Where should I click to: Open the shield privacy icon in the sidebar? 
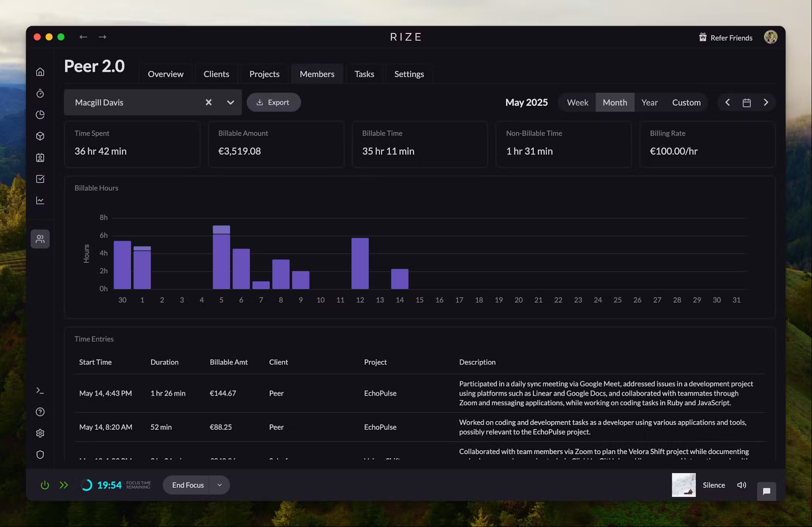click(x=40, y=454)
